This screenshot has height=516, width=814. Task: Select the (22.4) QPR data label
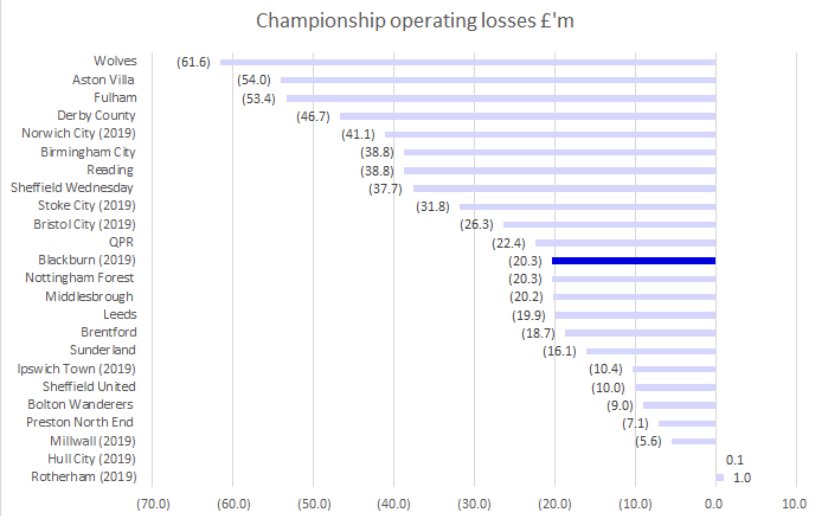[x=508, y=242]
